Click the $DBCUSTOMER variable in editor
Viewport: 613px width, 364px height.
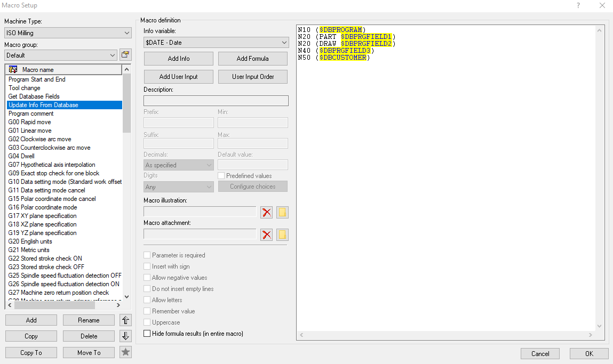pos(343,58)
